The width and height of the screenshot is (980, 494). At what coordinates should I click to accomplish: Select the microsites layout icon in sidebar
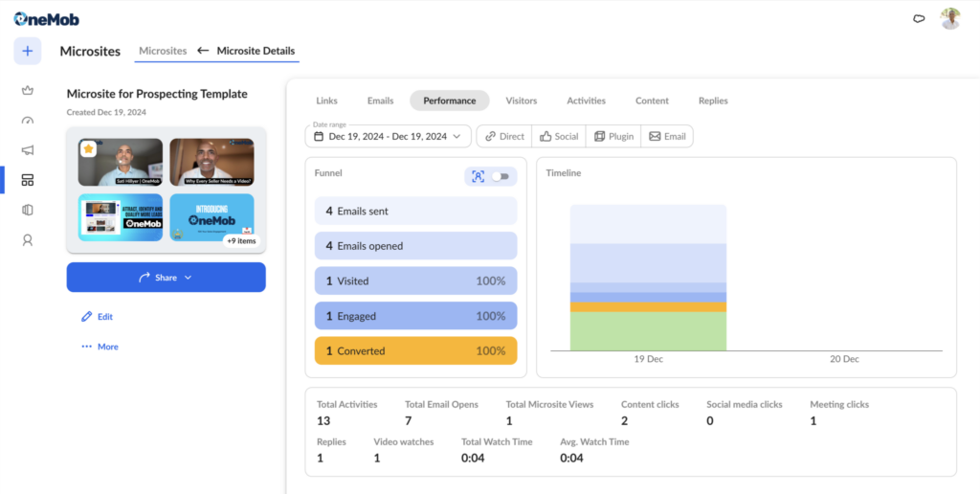[x=27, y=180]
